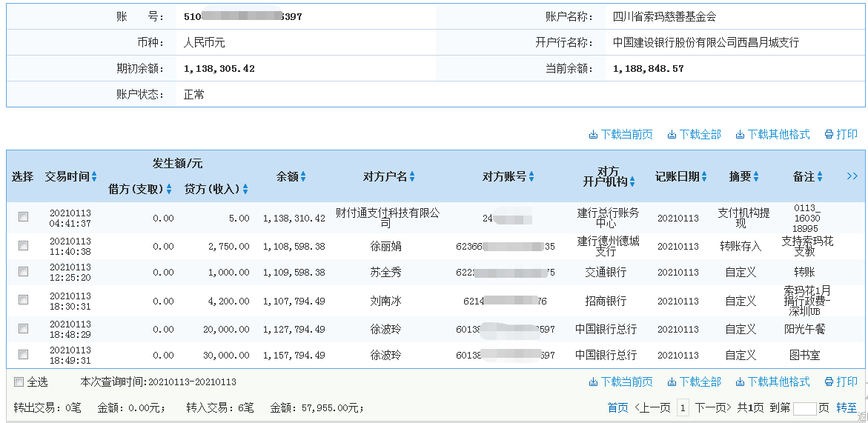Click current balance 1,188,848.57

[649, 69]
